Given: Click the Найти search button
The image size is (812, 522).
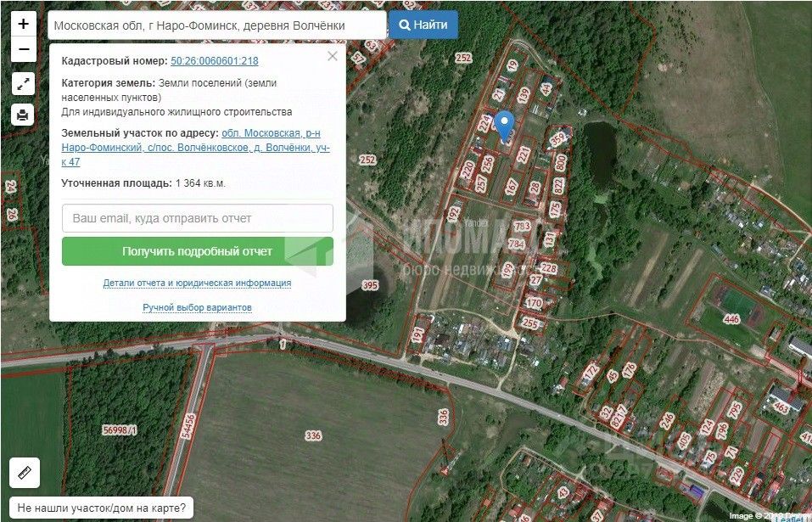Looking at the screenshot, I should click(x=423, y=25).
